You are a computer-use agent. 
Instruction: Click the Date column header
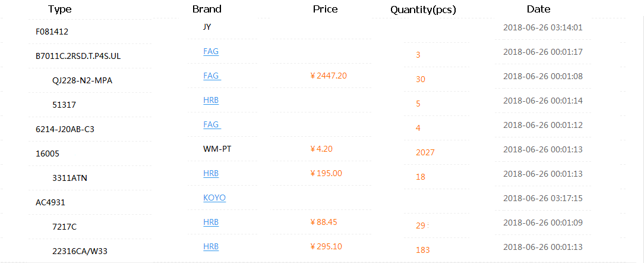pos(538,9)
